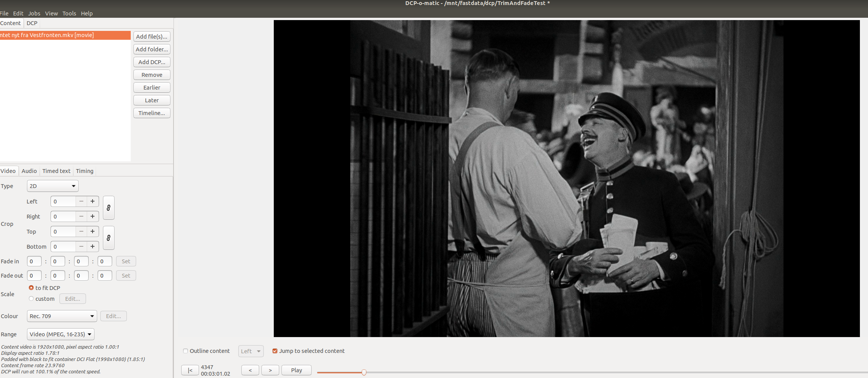
Task: Select custom scale radio button
Action: 31,298
